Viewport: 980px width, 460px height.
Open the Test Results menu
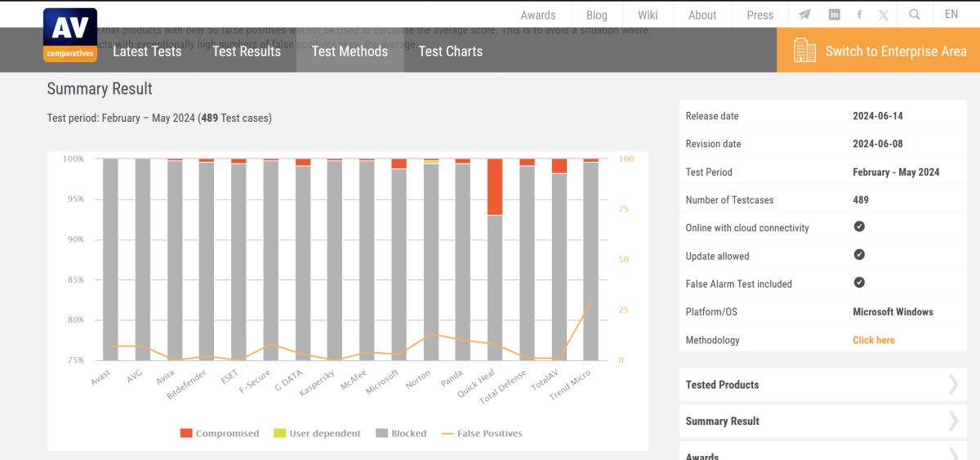(x=247, y=51)
